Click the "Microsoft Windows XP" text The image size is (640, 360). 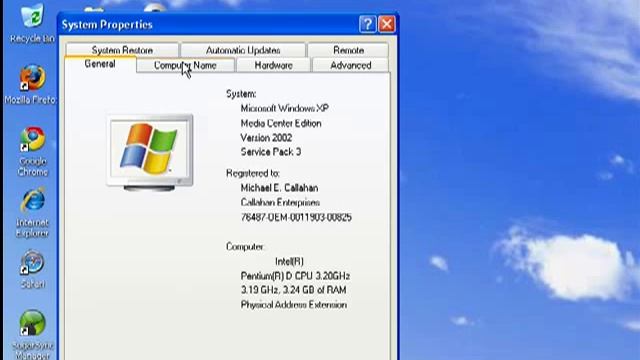(284, 108)
